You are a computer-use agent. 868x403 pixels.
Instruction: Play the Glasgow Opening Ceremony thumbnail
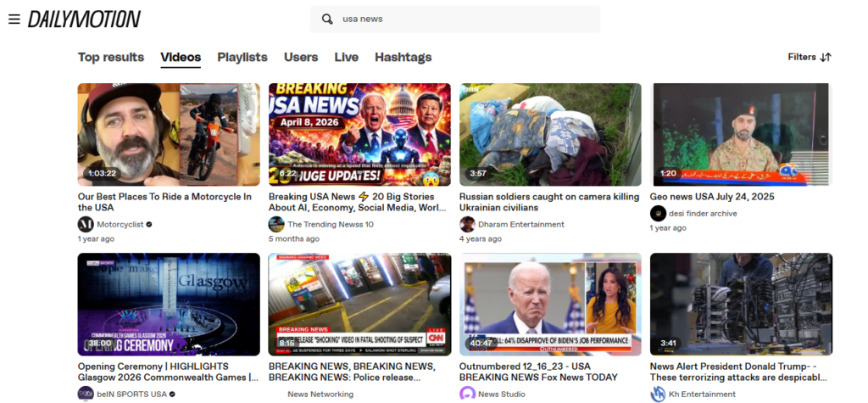tap(169, 305)
